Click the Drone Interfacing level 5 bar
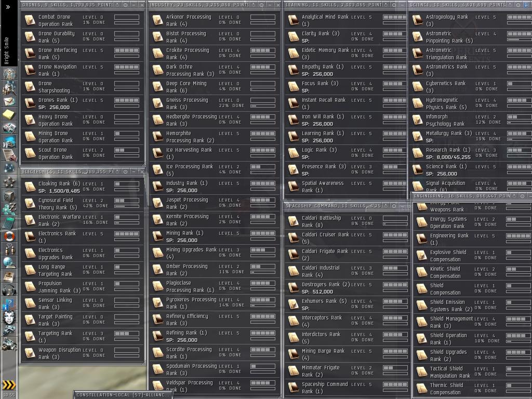The height and width of the screenshot is (399, 532). tap(127, 50)
